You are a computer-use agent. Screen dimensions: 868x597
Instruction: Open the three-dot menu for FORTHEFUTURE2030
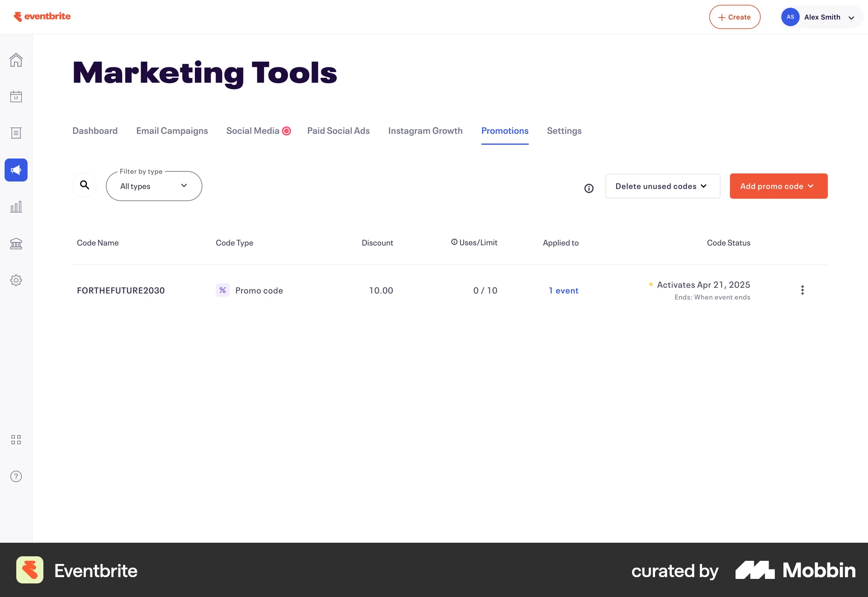click(x=802, y=290)
